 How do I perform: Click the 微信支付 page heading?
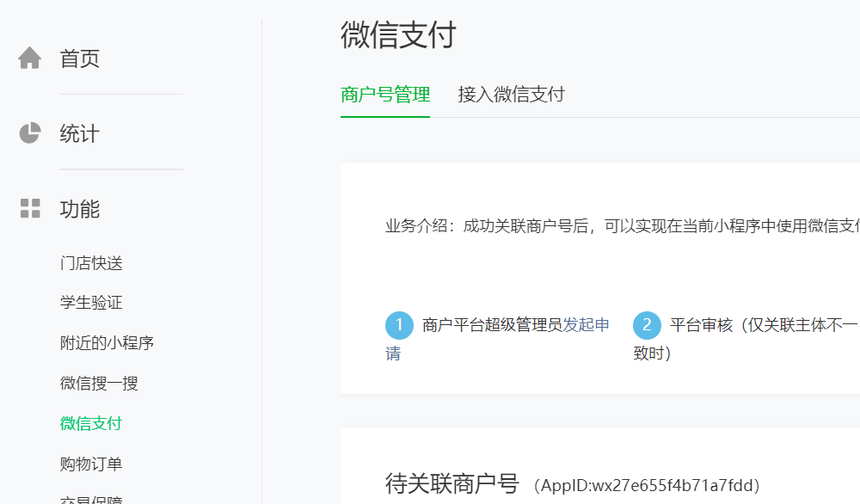point(398,34)
